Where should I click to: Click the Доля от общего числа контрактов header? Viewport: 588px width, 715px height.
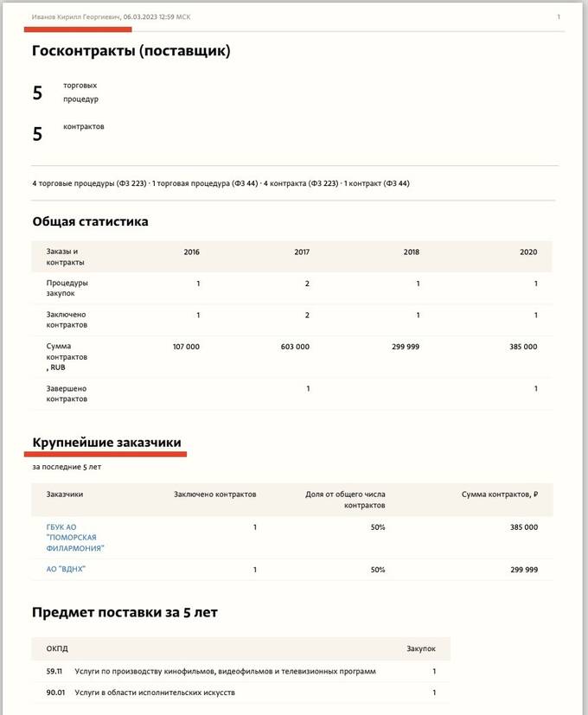[345, 500]
